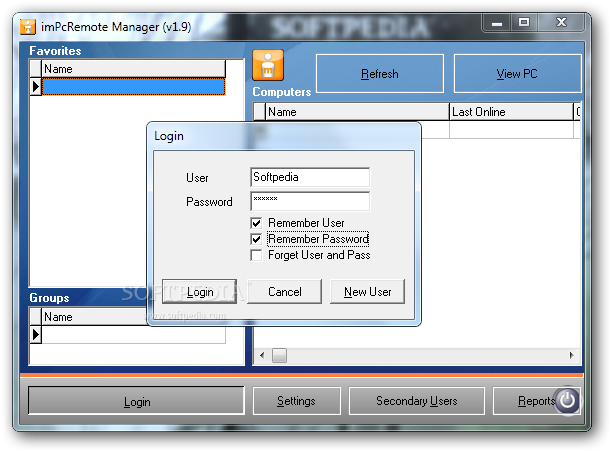Sort Computers by the Name column header
The image size is (612, 452).
click(x=356, y=112)
